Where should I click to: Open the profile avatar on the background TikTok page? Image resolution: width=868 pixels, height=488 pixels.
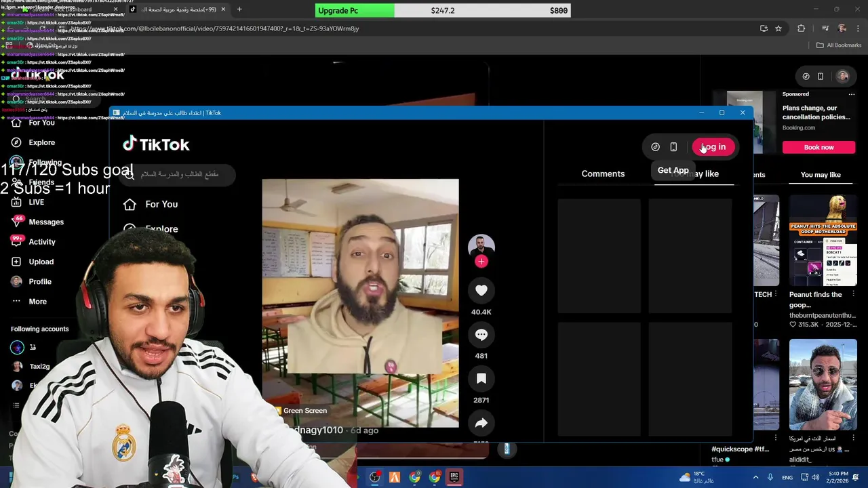click(x=843, y=77)
